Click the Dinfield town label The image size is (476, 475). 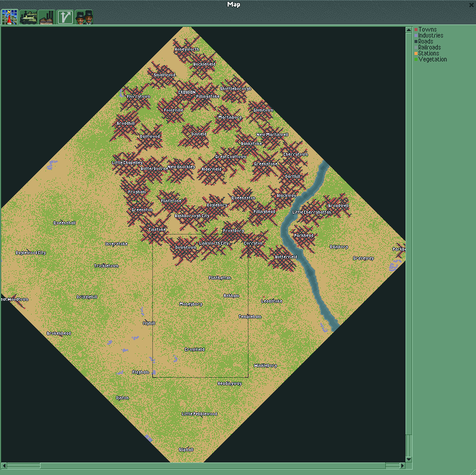pyautogui.click(x=199, y=134)
